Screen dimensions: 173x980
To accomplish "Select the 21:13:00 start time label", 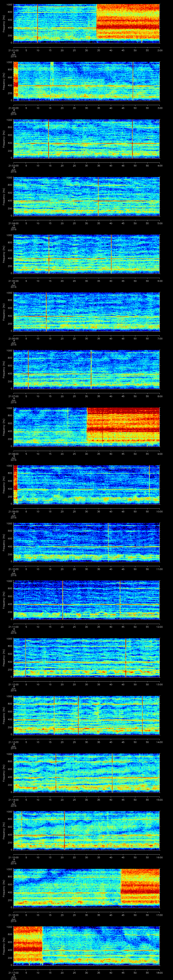I will click(13, 742).
